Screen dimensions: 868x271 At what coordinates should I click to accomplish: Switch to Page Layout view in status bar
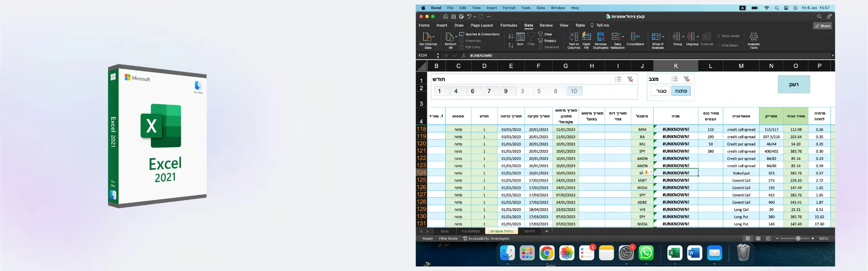click(x=758, y=238)
